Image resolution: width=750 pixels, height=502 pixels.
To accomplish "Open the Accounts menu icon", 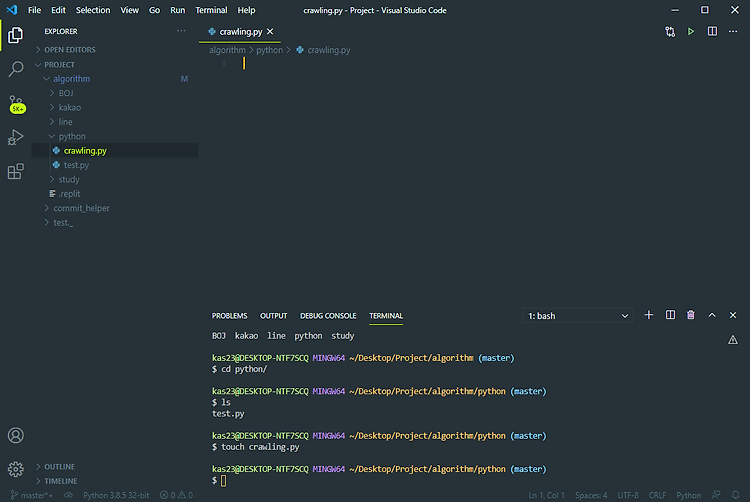I will tap(15, 435).
